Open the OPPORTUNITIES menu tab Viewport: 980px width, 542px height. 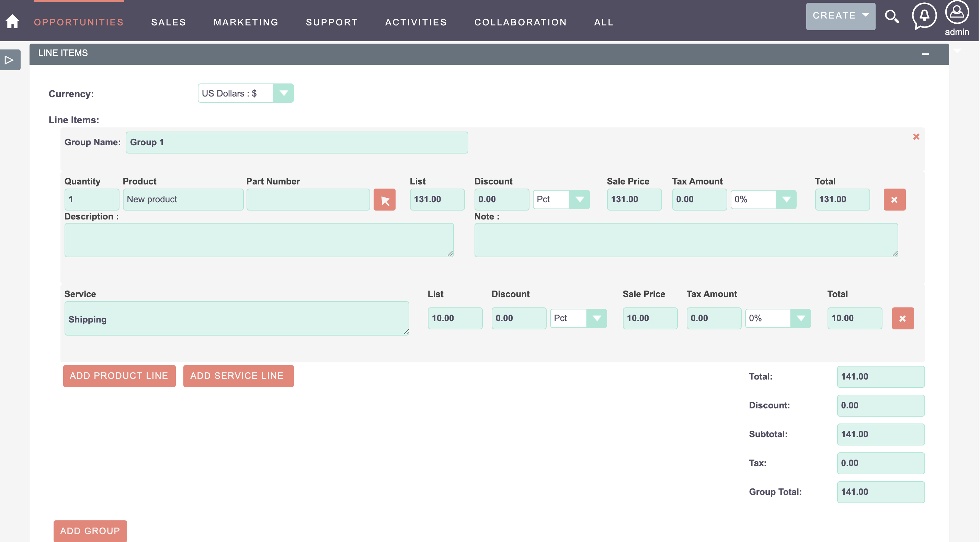click(79, 22)
